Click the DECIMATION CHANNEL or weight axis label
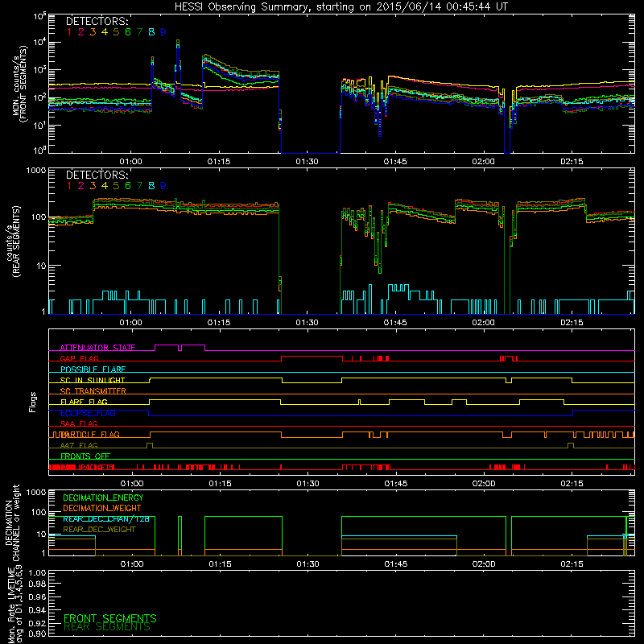This screenshot has width=644, height=644. [x=11, y=522]
